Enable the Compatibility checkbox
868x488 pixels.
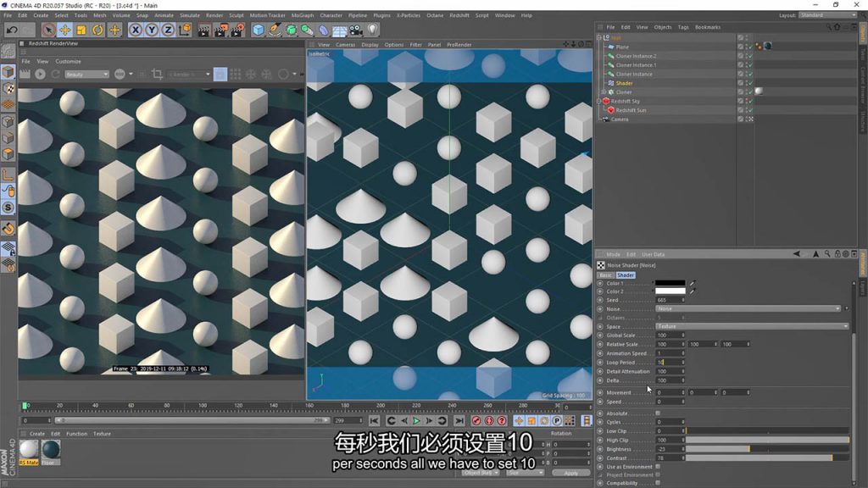(658, 483)
